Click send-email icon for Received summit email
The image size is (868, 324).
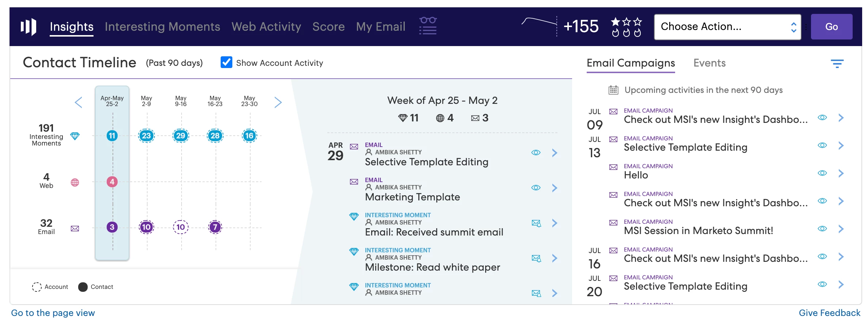point(536,223)
